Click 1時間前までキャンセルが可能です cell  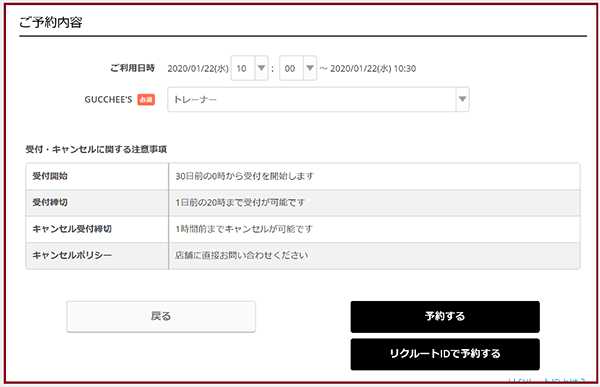374,229
